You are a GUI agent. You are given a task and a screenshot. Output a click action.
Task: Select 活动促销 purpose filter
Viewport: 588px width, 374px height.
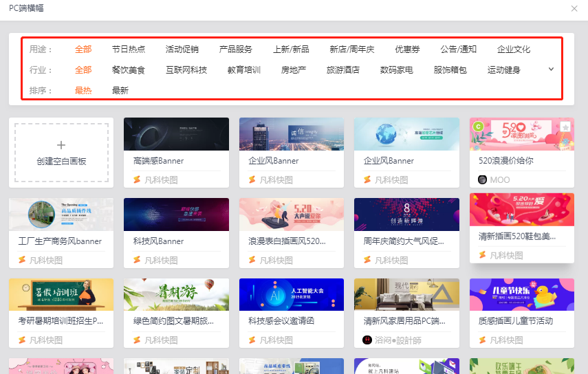(x=182, y=49)
